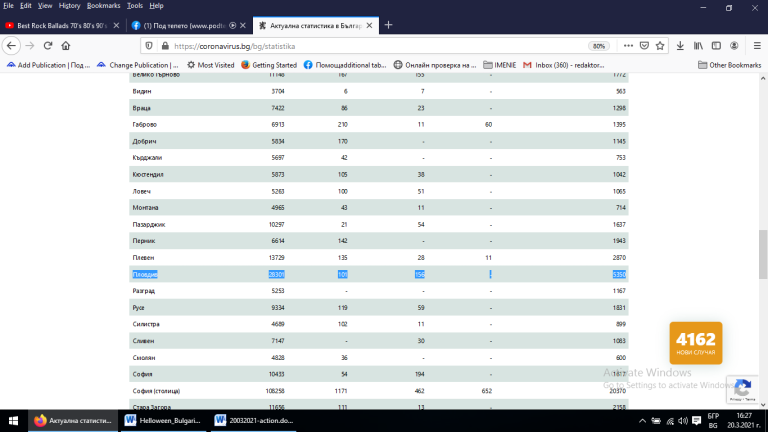Click the browser back arrow button
The image size is (768, 432).
(11, 45)
